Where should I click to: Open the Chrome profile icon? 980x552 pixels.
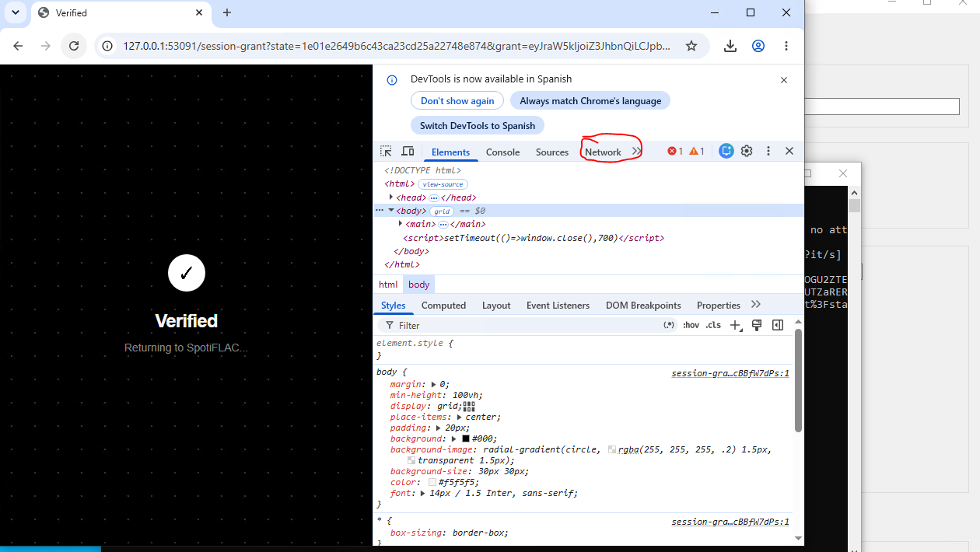click(x=758, y=46)
